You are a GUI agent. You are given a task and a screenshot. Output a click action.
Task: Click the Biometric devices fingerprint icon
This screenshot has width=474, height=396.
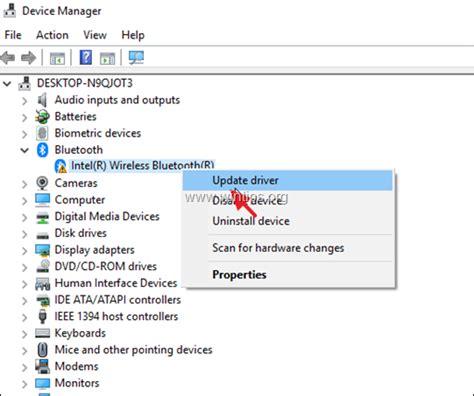click(x=42, y=133)
